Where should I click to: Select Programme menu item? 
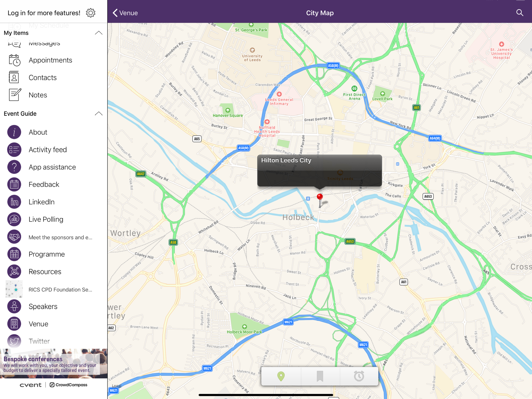click(54, 254)
